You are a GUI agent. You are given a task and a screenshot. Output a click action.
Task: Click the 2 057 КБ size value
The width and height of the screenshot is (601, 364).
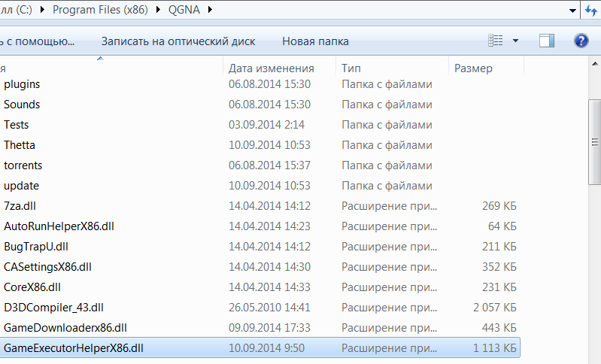(x=495, y=308)
